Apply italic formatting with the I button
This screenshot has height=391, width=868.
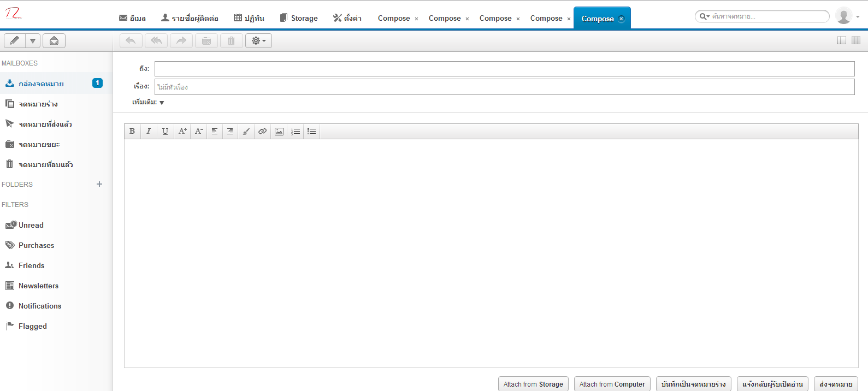click(149, 132)
